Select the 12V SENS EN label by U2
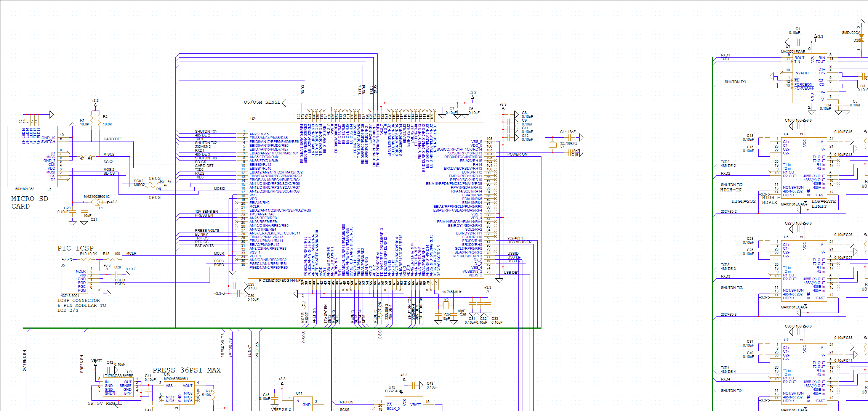This screenshot has height=411, width=868. pos(207,212)
